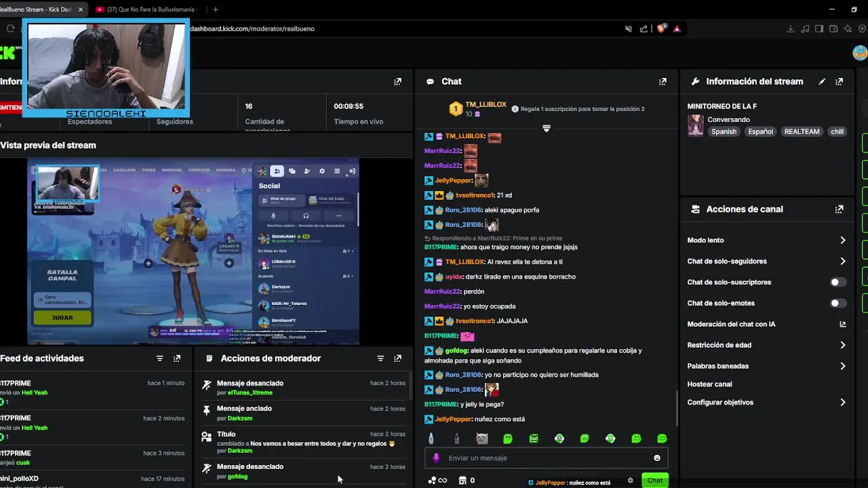The image size is (868, 488).
Task: Open Brave Rewards triangle icon
Action: point(677,28)
